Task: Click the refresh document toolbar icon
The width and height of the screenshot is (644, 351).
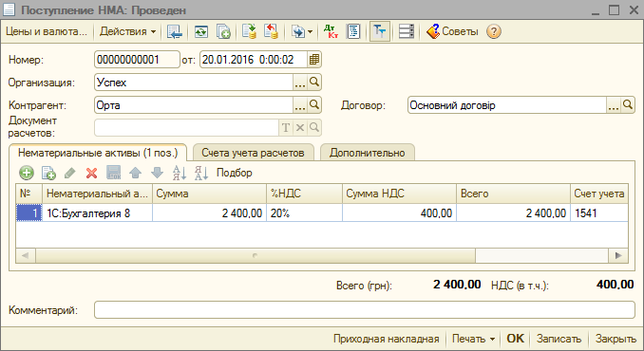Action: click(x=200, y=31)
